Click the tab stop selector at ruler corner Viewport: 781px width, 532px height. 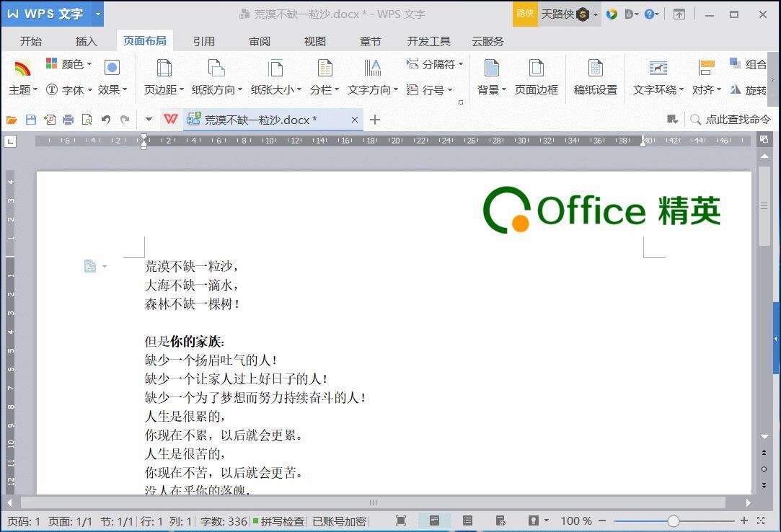point(10,141)
